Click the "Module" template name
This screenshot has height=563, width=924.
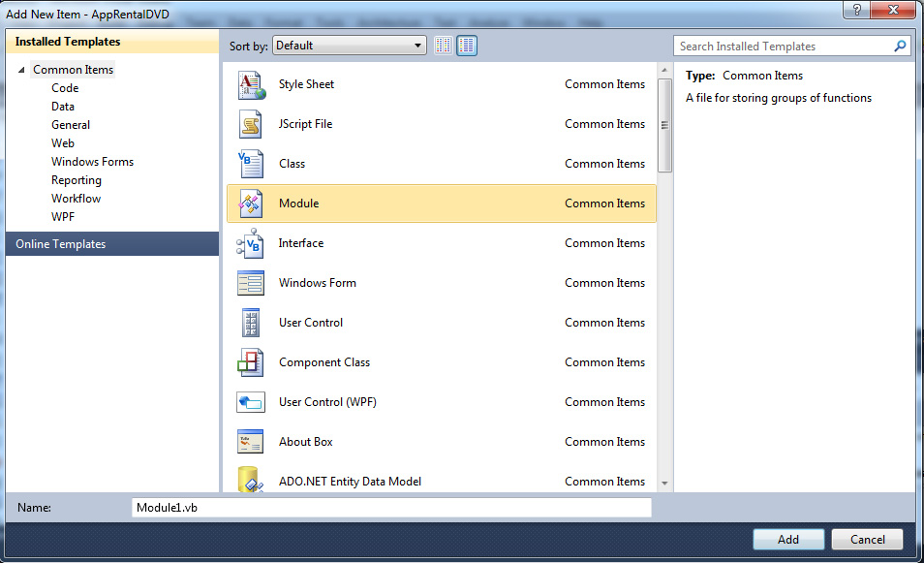298,203
